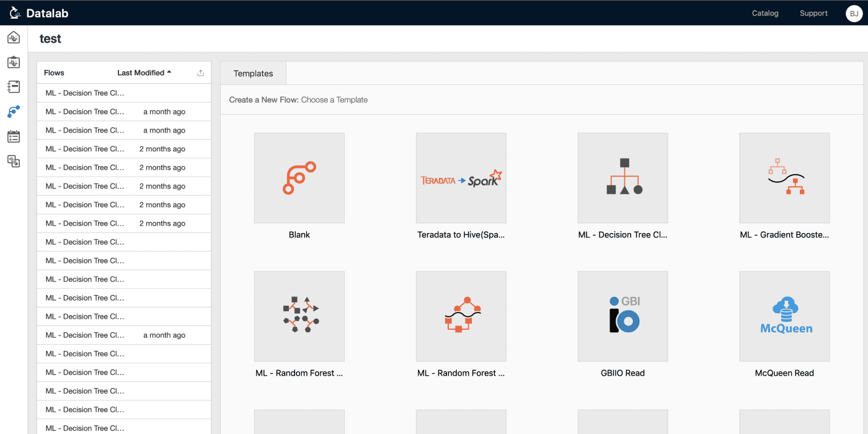This screenshot has width=868, height=434.
Task: Open the overlapping charts sidebar icon
Action: (14, 161)
